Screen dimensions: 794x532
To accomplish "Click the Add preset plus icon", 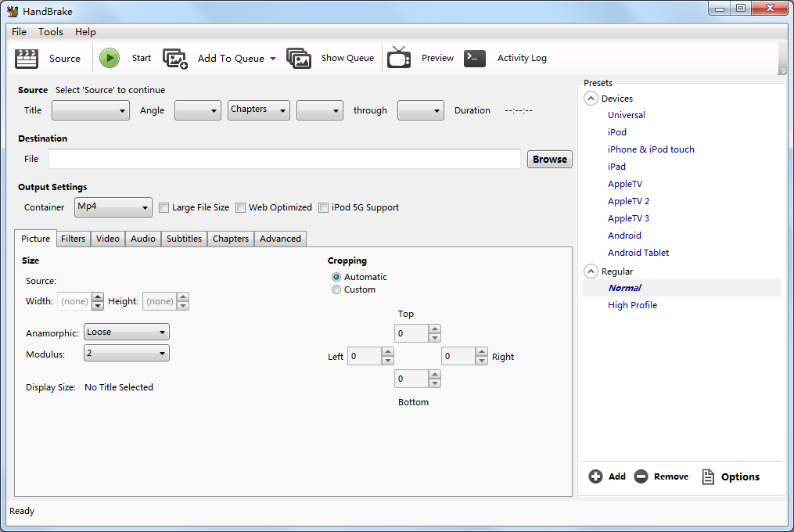I will [595, 476].
